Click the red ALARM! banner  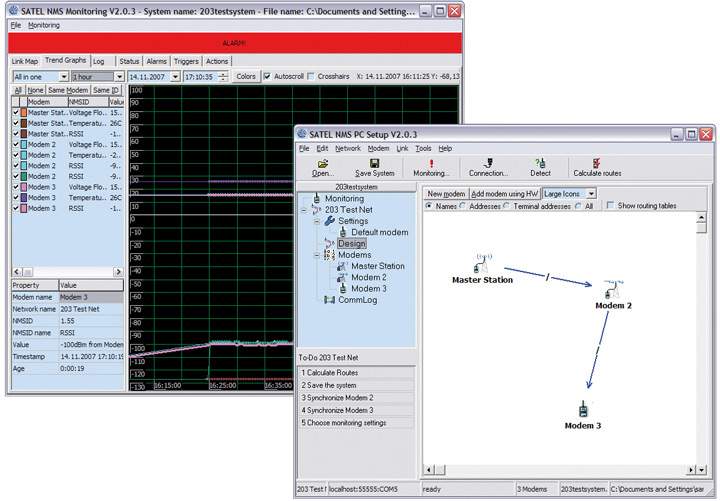point(235,43)
